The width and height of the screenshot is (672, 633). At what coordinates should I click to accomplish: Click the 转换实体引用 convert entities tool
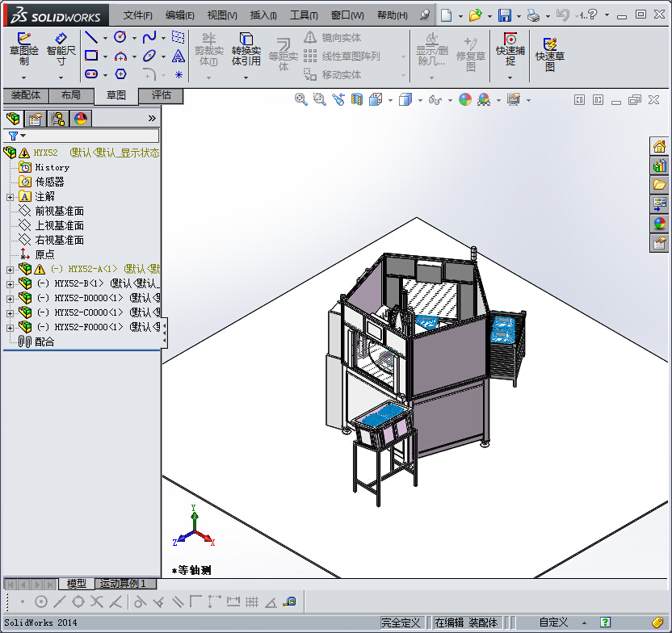246,48
